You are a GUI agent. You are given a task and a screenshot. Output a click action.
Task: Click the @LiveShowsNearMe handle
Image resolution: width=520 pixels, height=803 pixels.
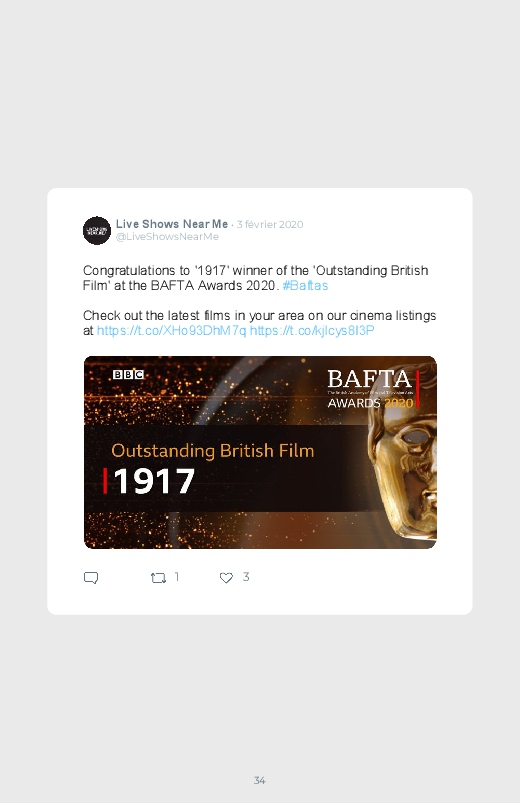click(168, 237)
